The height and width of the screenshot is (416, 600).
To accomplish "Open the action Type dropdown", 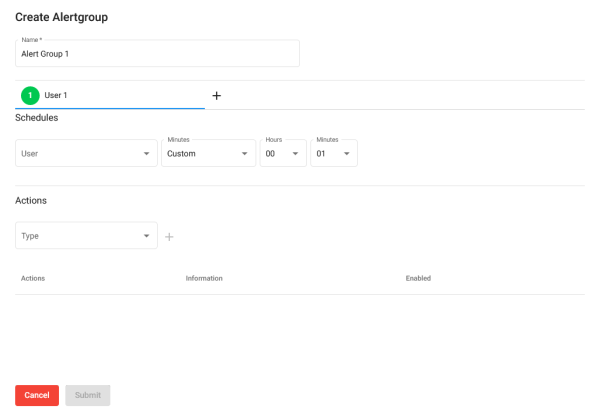I will 86,235.
